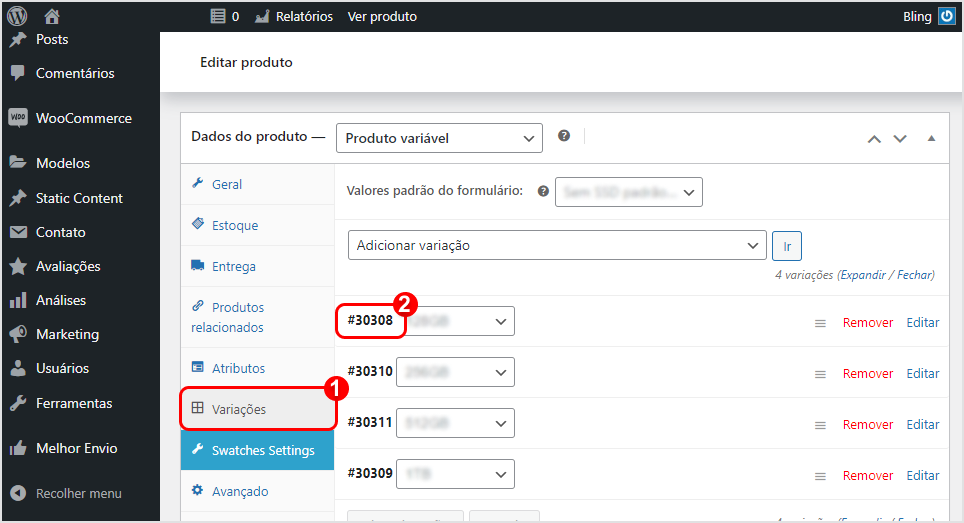Click help icon for Valores padrão do formulário
The width and height of the screenshot is (964, 523).
coord(543,191)
